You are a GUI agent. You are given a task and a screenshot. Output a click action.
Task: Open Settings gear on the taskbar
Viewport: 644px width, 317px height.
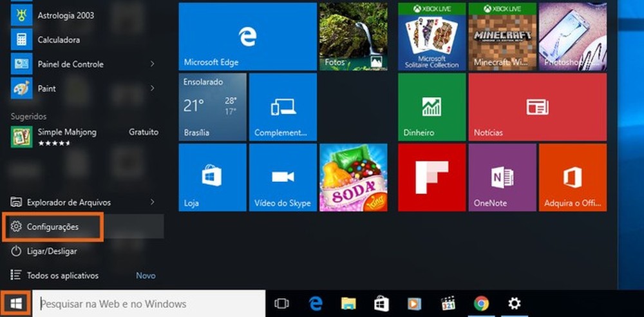pos(514,304)
